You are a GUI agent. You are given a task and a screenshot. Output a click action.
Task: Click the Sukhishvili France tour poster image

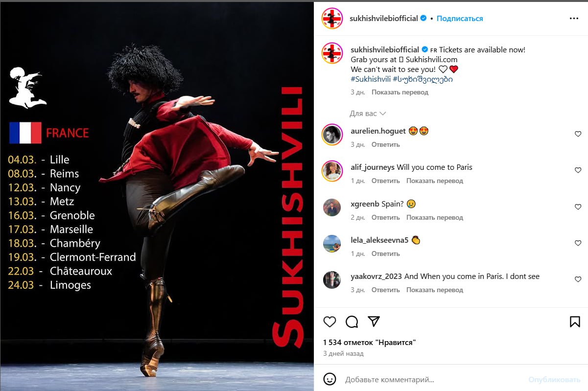click(x=157, y=197)
